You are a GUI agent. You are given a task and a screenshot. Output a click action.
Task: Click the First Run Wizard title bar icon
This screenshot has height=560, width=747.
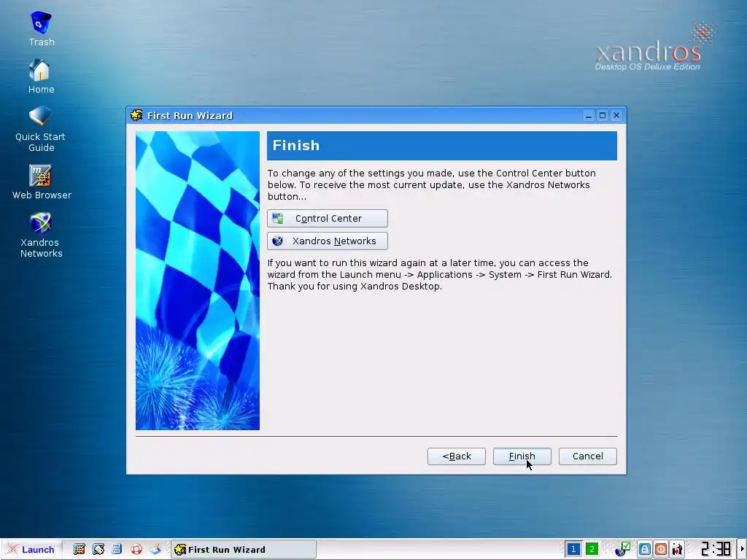(136, 115)
